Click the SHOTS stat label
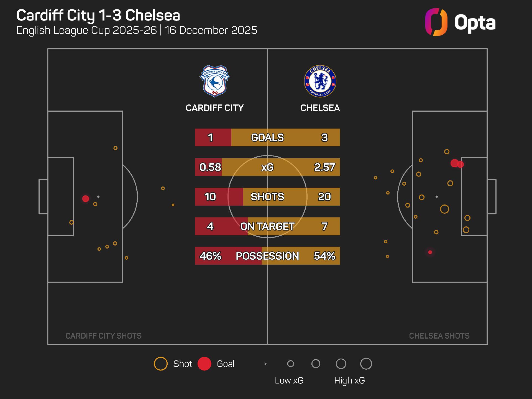The height and width of the screenshot is (399, 532). pos(267,197)
